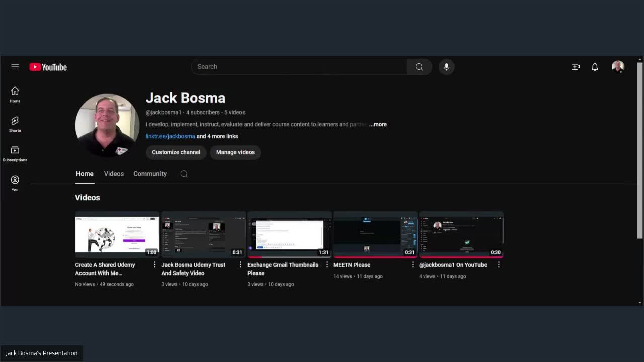Click '14 views · 11 days ago' text
This screenshot has width=644, height=362.
[358, 276]
